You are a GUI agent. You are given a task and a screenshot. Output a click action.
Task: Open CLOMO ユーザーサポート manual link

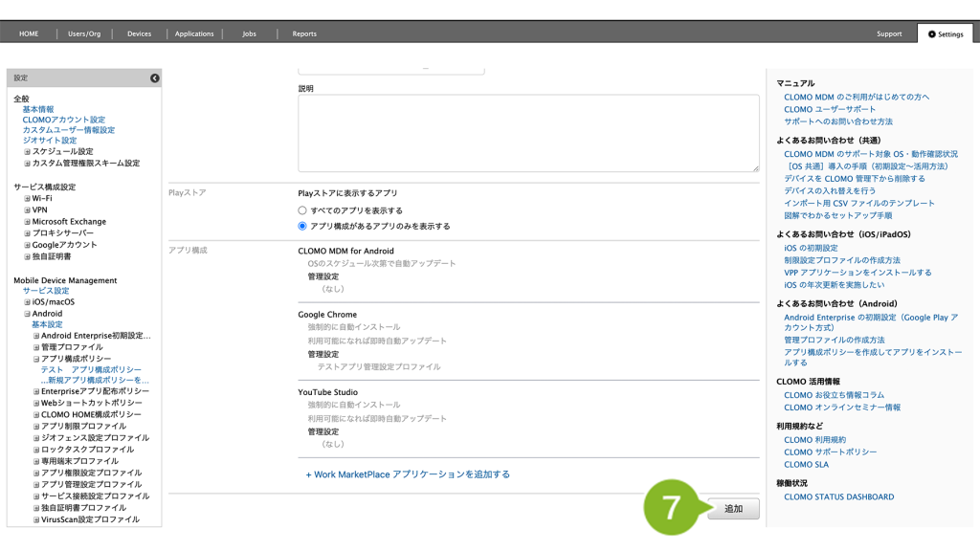tap(830, 109)
